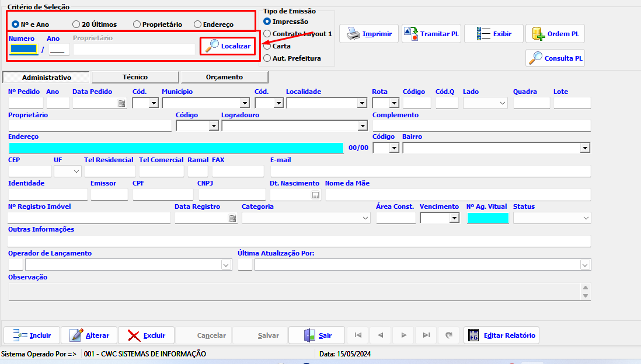Launch Consulta PL search

pyautogui.click(x=555, y=58)
